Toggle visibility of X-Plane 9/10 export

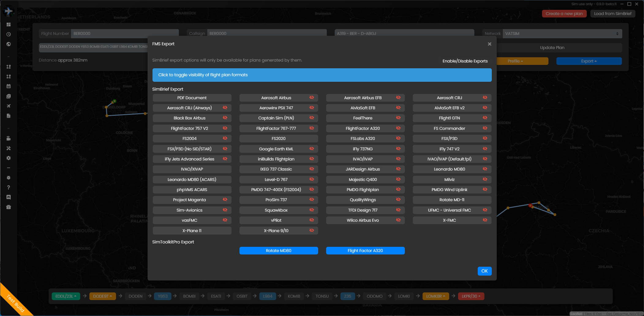click(312, 231)
